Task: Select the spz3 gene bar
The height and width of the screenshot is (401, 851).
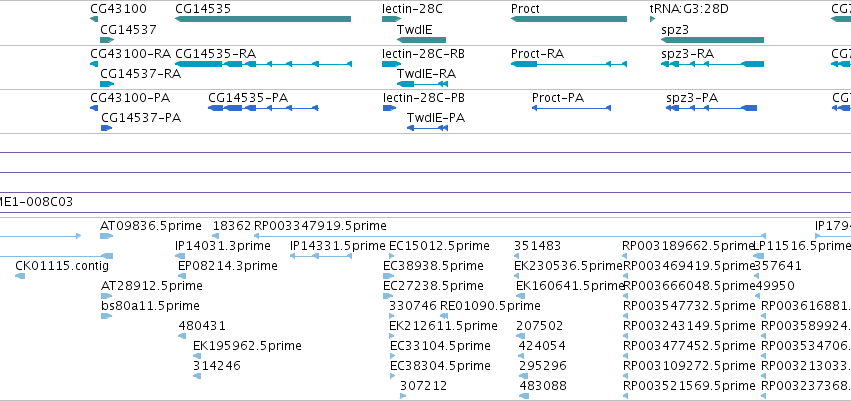Action: 713,40
